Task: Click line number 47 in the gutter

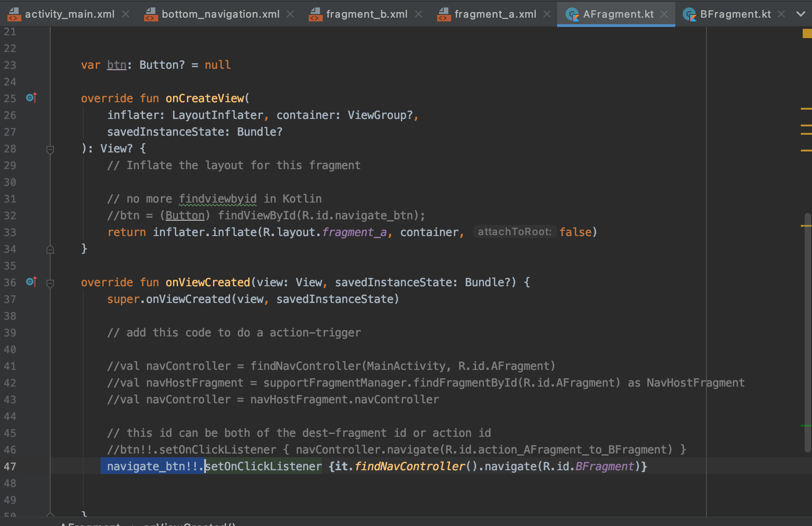Action: 10,467
